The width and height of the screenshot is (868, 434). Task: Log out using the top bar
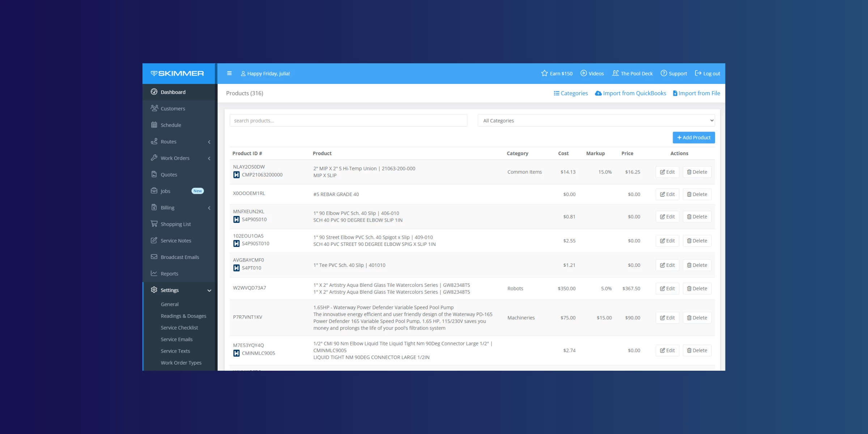(x=707, y=73)
